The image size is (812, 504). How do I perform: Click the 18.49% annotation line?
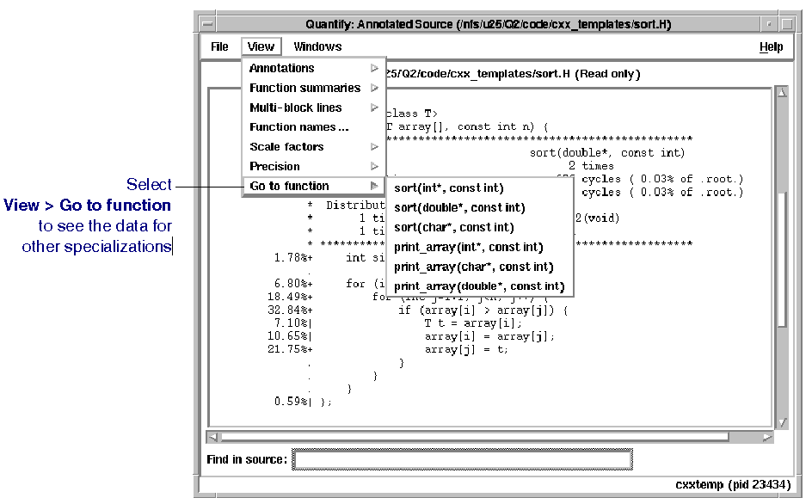[290, 297]
